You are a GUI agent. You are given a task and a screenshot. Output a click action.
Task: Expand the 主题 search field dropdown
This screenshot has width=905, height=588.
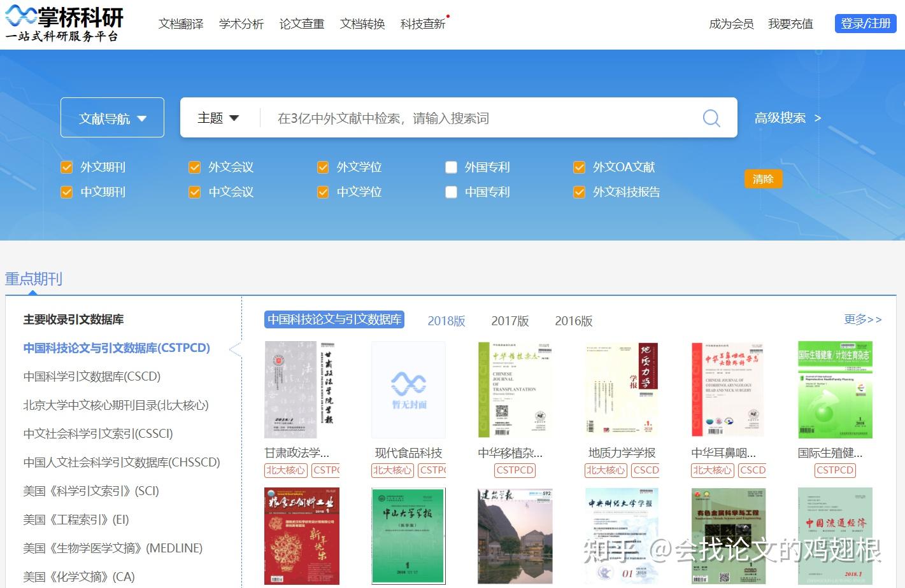218,118
